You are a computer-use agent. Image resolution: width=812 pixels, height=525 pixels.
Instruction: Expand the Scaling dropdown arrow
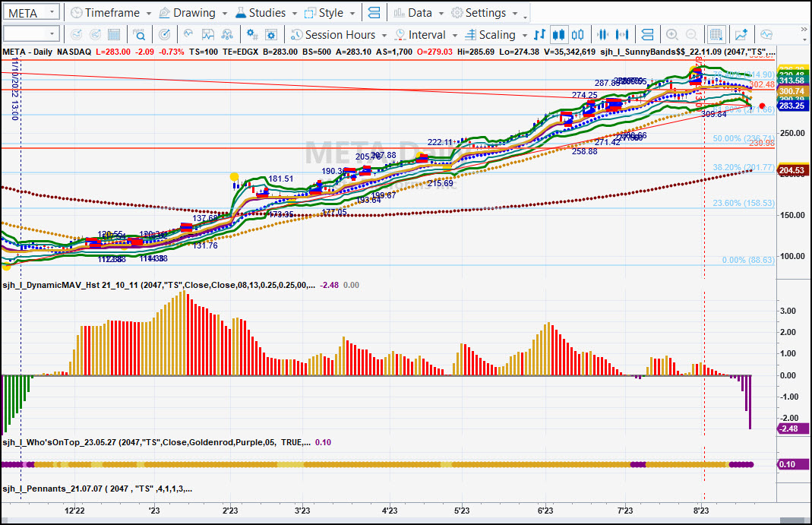point(525,35)
